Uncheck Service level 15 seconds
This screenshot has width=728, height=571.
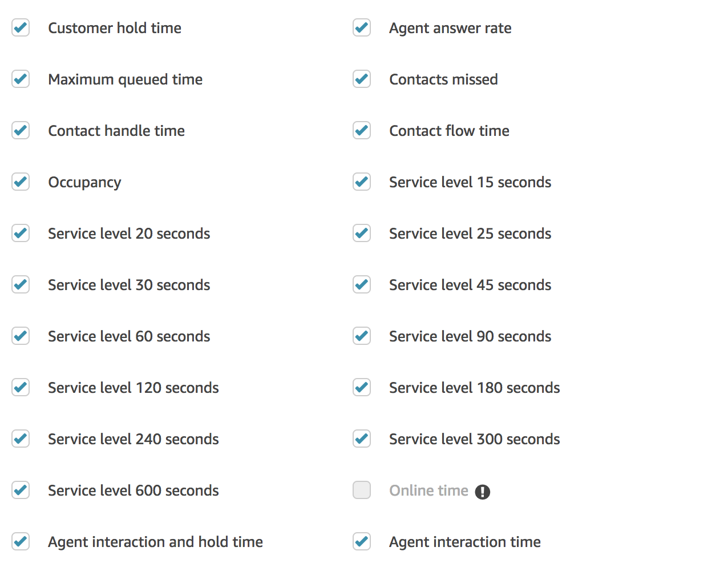362,182
